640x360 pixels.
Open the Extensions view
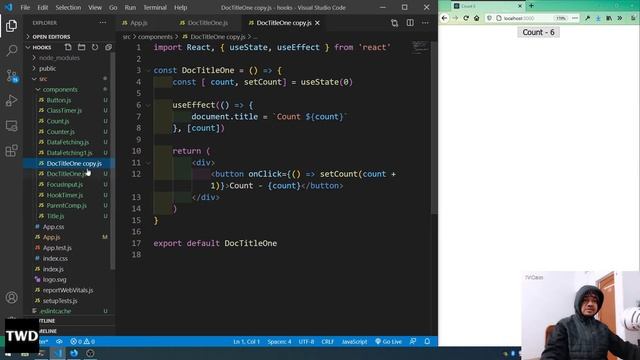11,151
